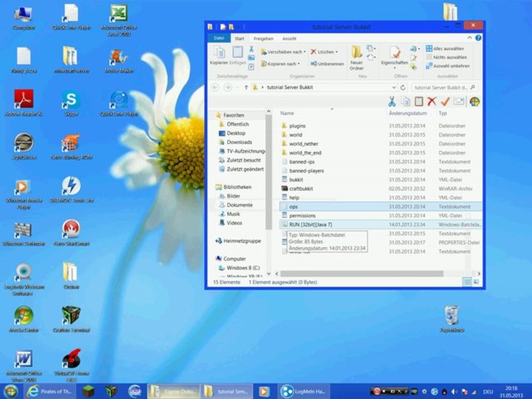Click the refresh button beside address bar

pos(403,88)
